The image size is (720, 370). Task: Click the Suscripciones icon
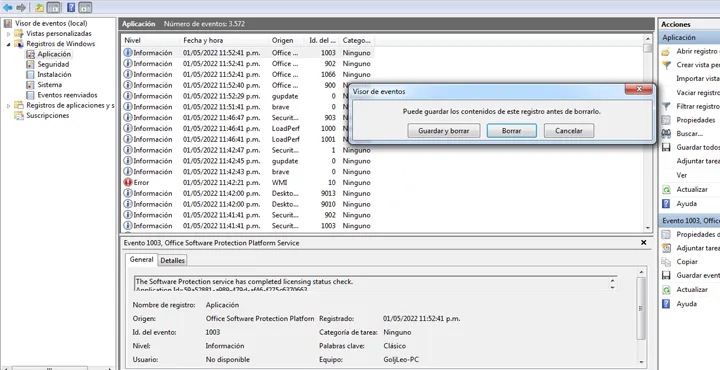coord(19,116)
